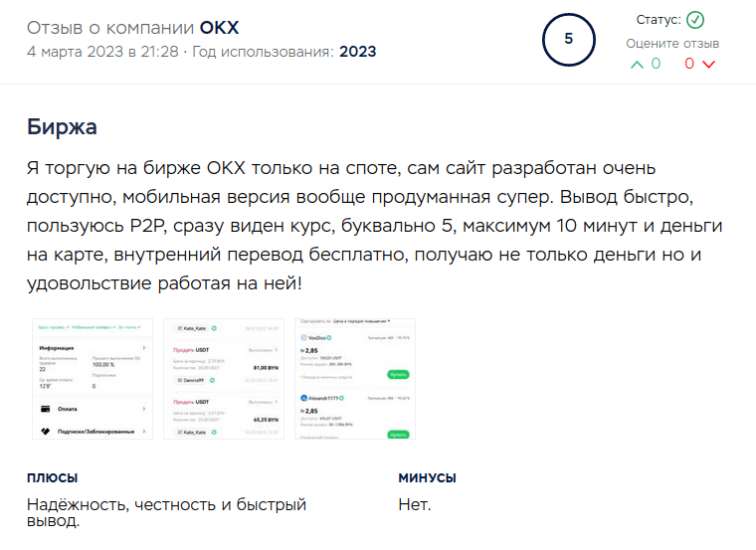
Task: Downvote the review with the red arrow
Action: 708,65
